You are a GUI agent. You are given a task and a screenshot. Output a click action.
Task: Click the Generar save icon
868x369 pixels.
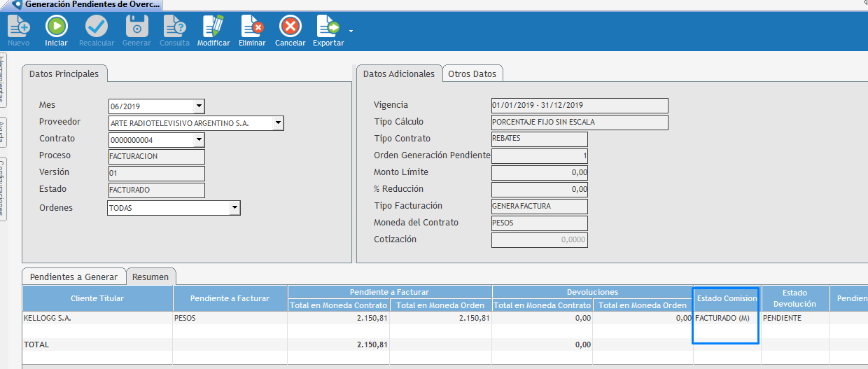pos(136,27)
